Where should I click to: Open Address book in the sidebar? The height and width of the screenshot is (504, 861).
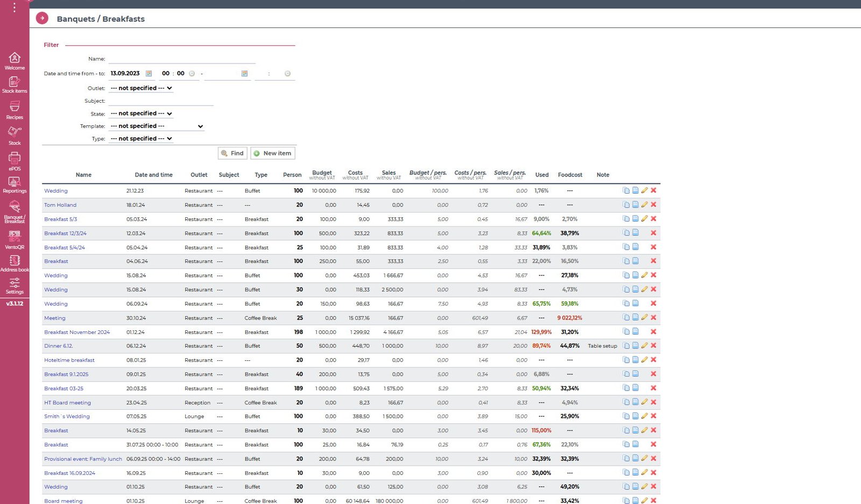[15, 264]
